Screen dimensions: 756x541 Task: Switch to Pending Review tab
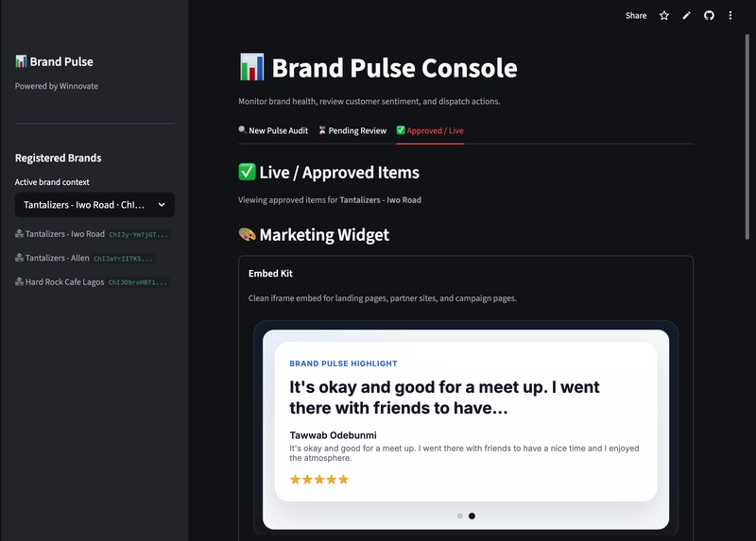coord(352,130)
